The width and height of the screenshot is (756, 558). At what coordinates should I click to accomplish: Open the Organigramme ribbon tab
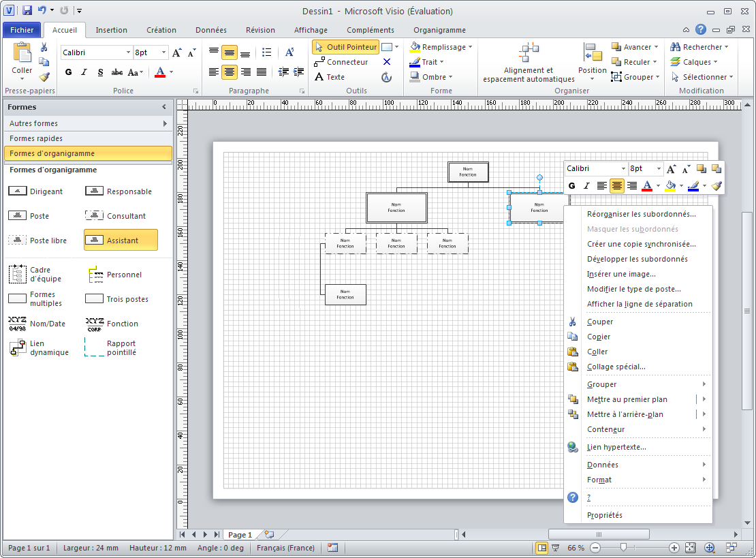(439, 30)
